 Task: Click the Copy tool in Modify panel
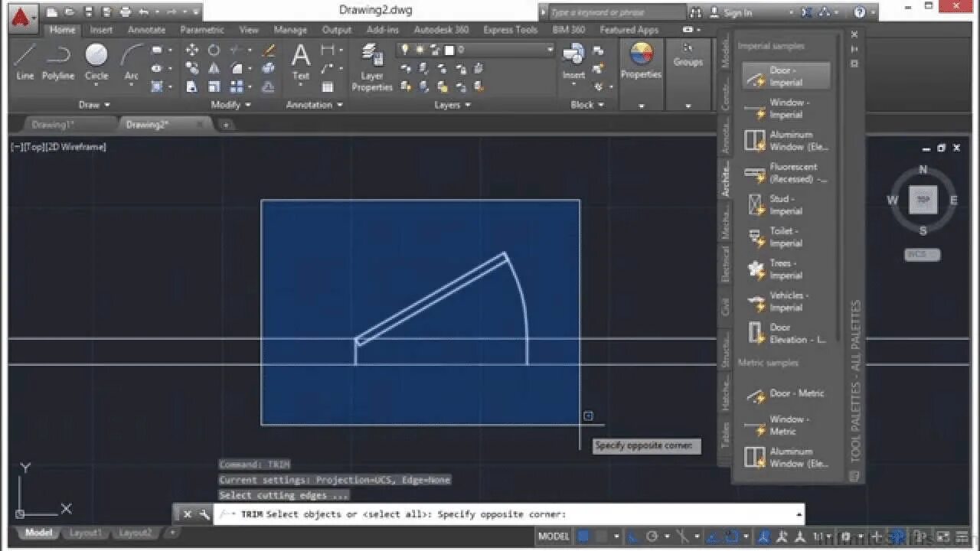[192, 69]
